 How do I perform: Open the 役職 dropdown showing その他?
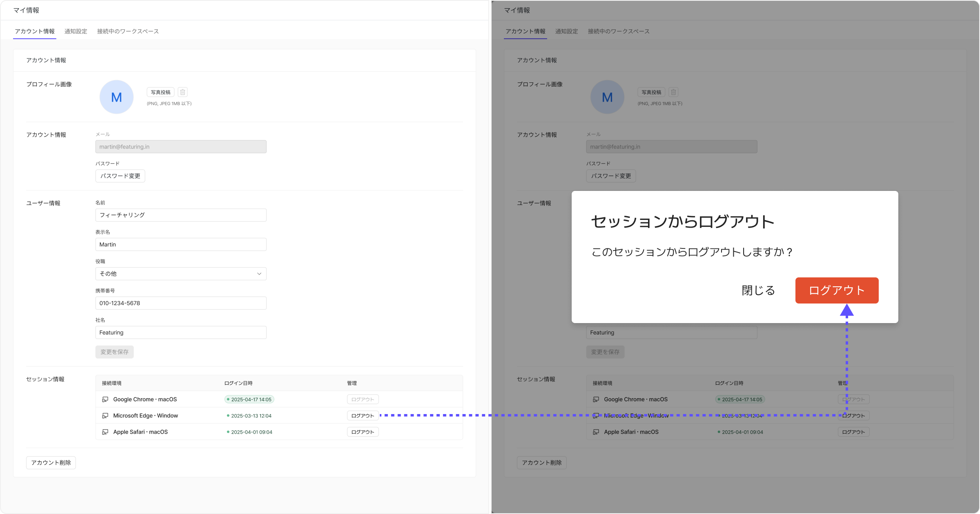click(x=180, y=274)
